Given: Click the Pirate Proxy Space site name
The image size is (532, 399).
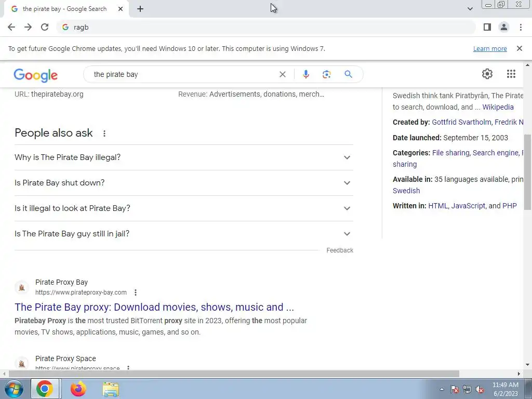Looking at the screenshot, I should 65,358.
